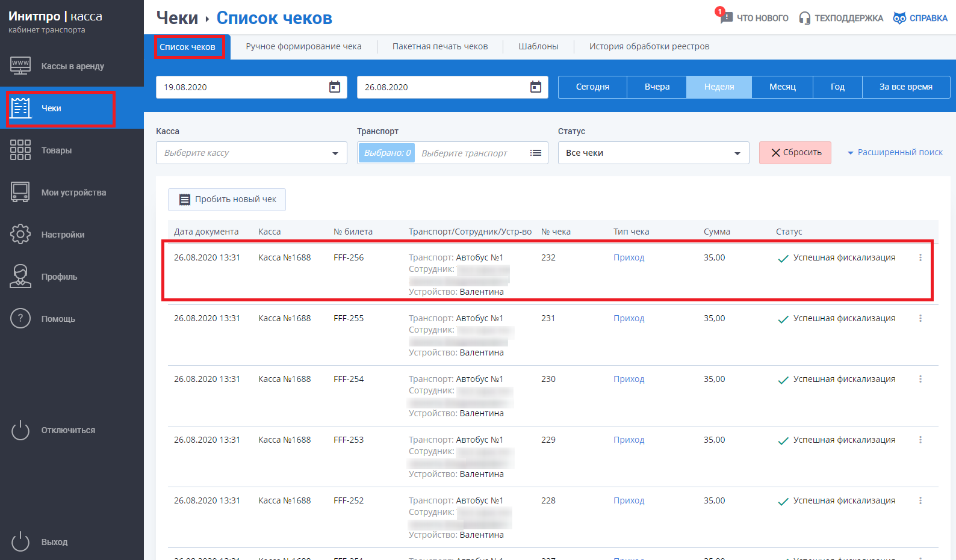Viewport: 956px width, 560px height.
Task: Open row menu for ticket FFF-252
Action: click(920, 500)
